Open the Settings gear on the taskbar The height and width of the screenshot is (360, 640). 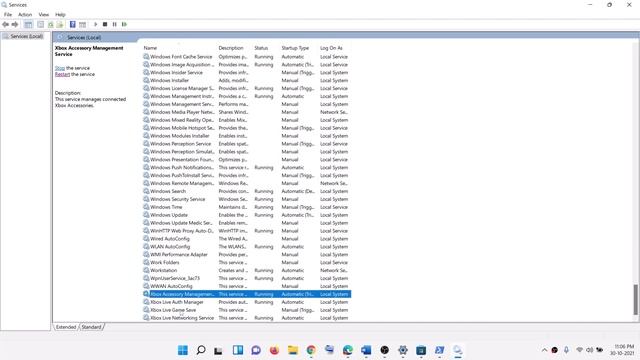pos(403,350)
